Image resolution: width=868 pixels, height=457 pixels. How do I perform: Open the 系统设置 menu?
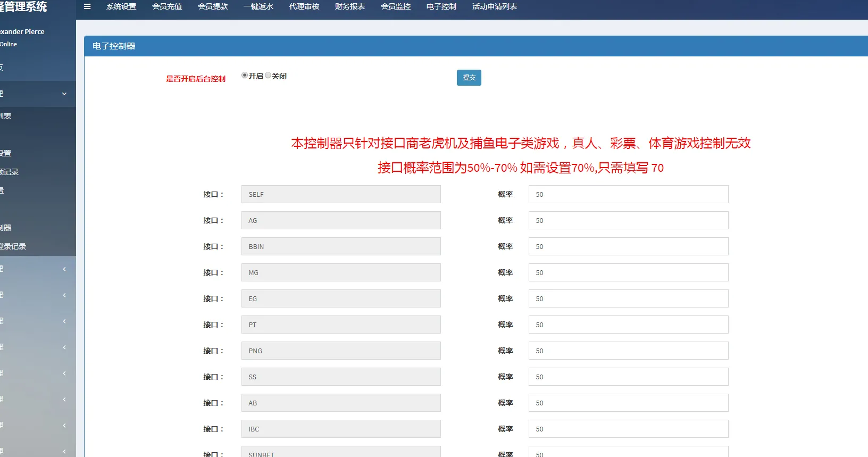121,7
